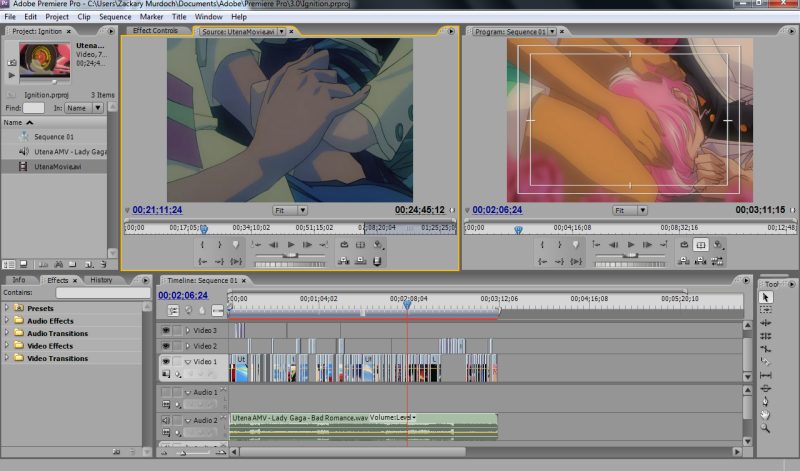Click Source monitor timecode 00;21;11;24
The width and height of the screenshot is (800, 471).
coord(157,210)
